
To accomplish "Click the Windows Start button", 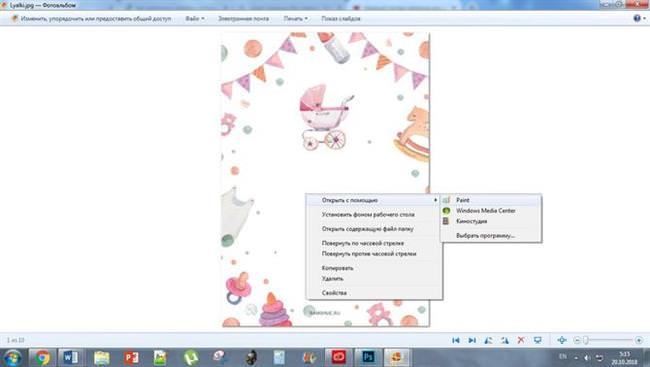I will [x=12, y=357].
